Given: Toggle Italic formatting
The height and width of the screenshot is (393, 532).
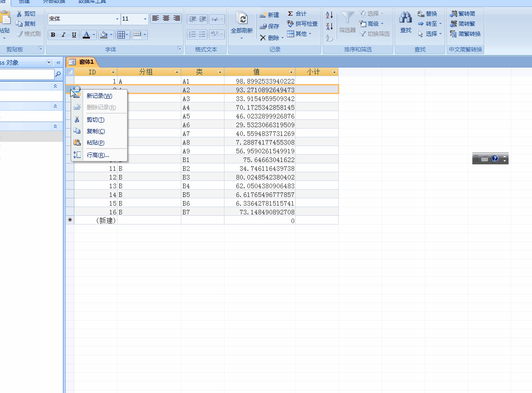Looking at the screenshot, I should point(63,34).
